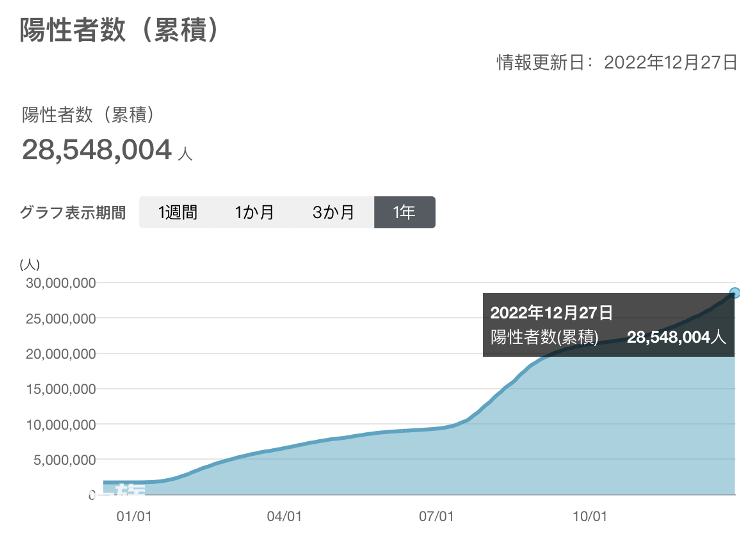The height and width of the screenshot is (534, 752).
Task: Click the tooltip date 2022年12月27日
Action: [552, 313]
